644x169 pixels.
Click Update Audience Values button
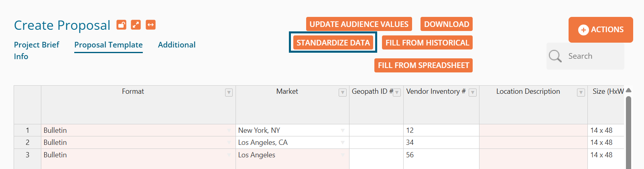coord(359,24)
